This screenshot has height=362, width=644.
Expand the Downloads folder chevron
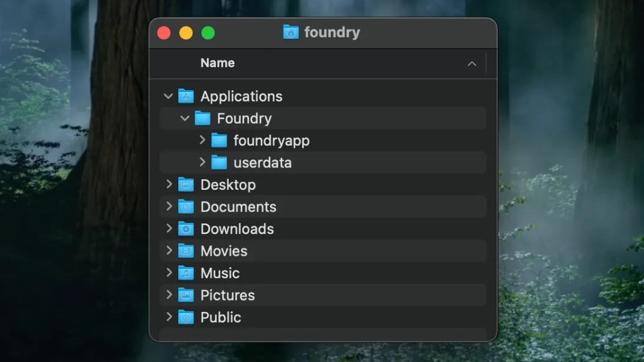[x=169, y=229]
